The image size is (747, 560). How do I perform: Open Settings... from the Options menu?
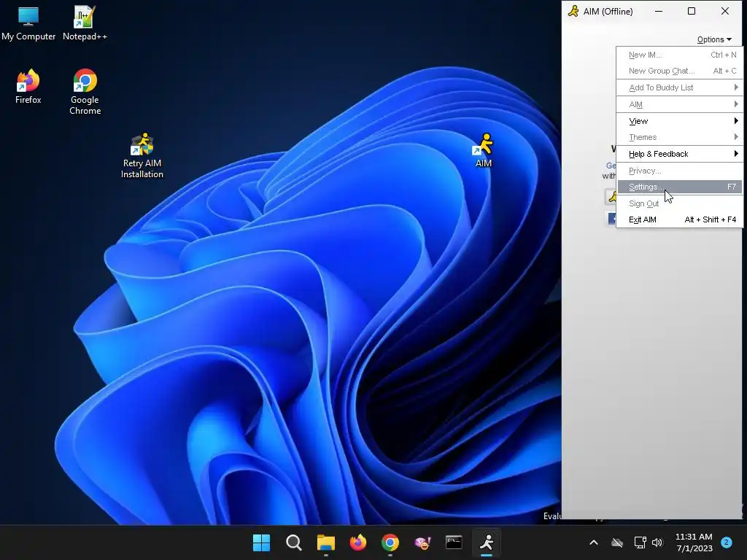679,187
